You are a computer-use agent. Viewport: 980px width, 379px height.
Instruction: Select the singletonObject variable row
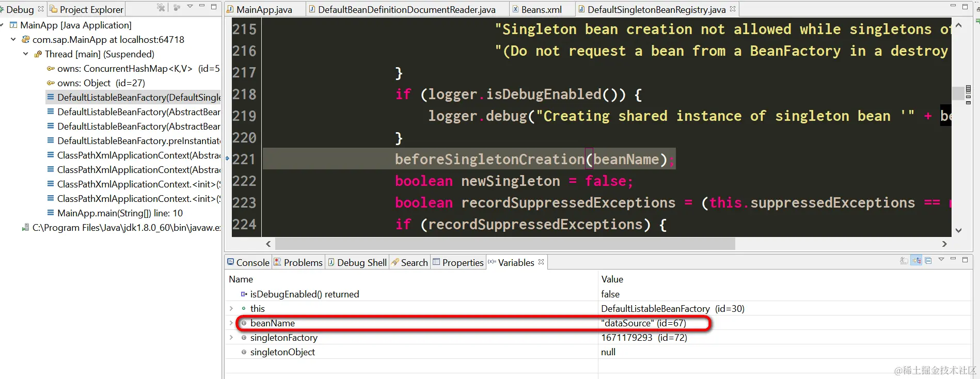[x=598, y=352]
